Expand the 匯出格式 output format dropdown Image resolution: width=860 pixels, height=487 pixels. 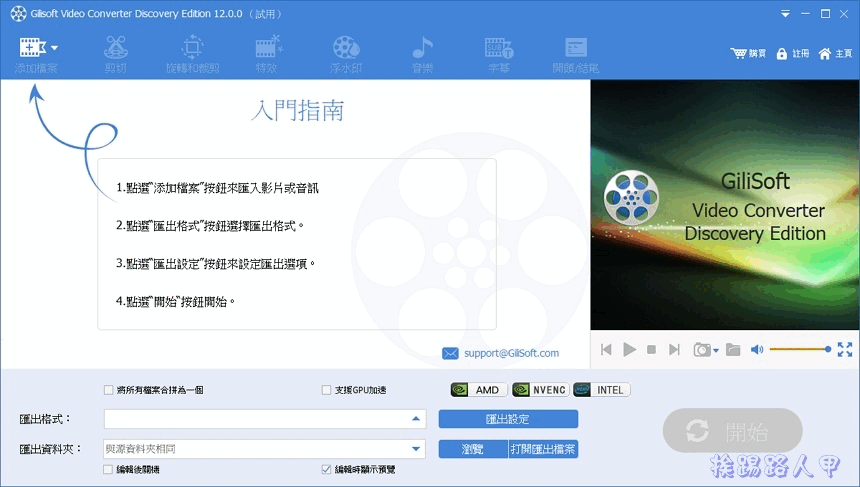416,419
